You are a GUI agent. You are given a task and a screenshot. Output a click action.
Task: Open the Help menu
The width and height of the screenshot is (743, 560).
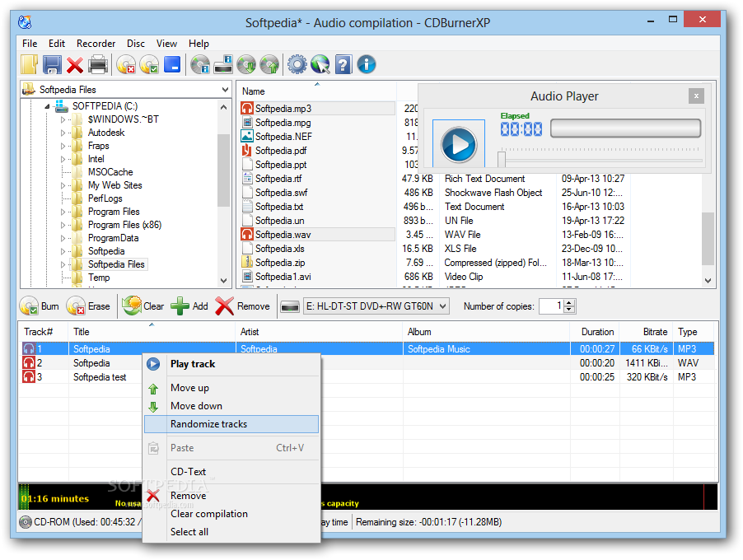(199, 44)
